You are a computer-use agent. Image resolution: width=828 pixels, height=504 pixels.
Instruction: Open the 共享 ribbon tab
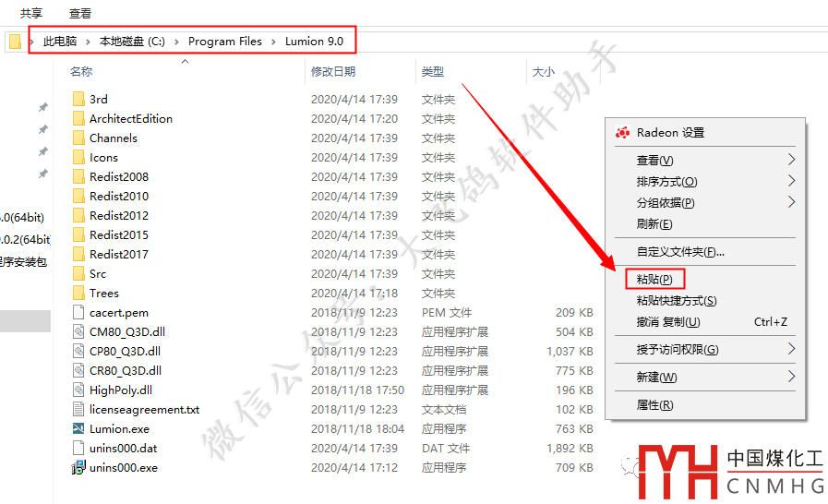[31, 14]
